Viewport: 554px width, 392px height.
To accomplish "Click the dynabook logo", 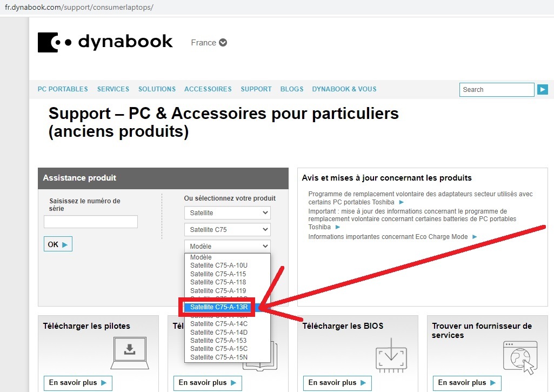I will click(x=105, y=42).
